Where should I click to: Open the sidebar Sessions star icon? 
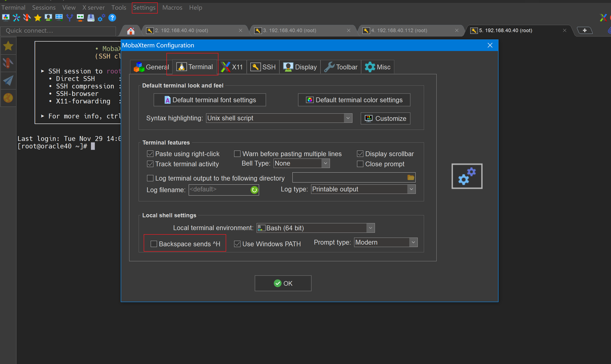8,46
